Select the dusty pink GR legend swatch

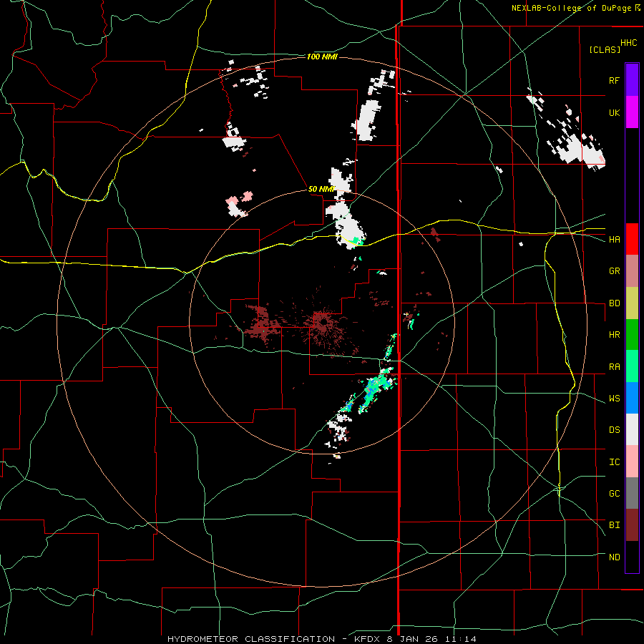[632, 271]
